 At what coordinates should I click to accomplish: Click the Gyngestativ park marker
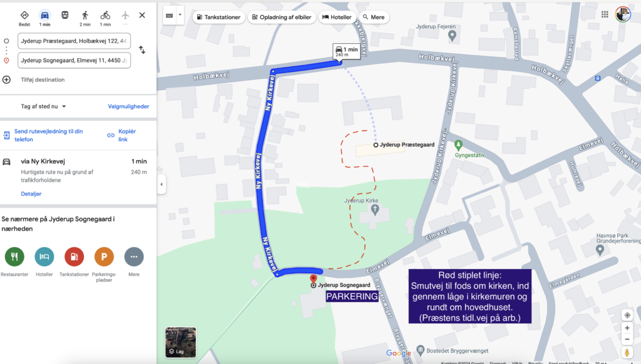pyautogui.click(x=458, y=145)
